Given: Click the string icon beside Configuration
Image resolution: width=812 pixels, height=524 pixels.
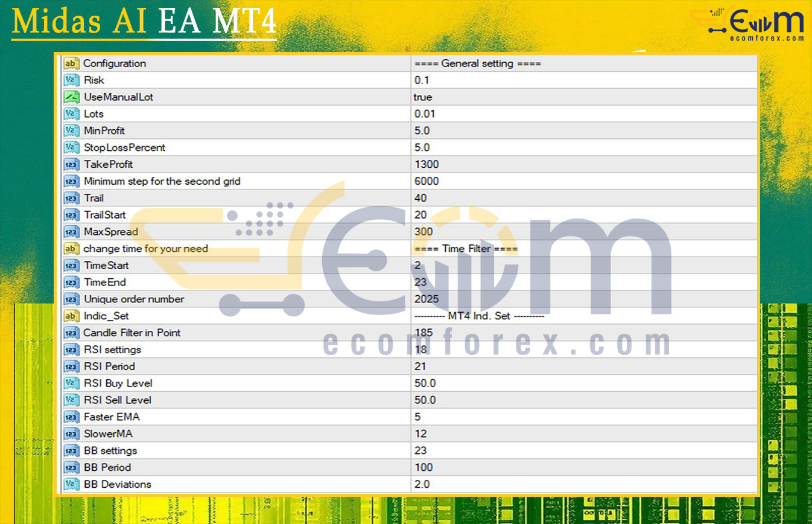Looking at the screenshot, I should [71, 63].
